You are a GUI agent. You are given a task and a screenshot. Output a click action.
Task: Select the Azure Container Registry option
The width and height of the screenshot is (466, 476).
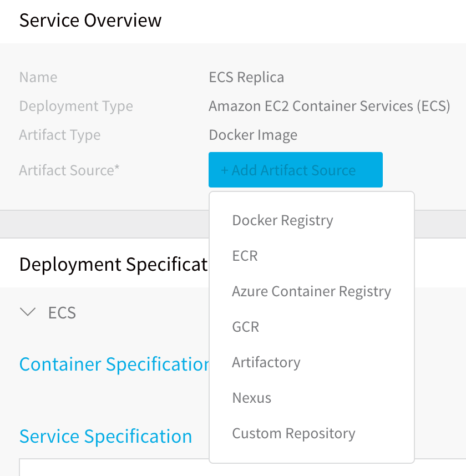coord(311,291)
